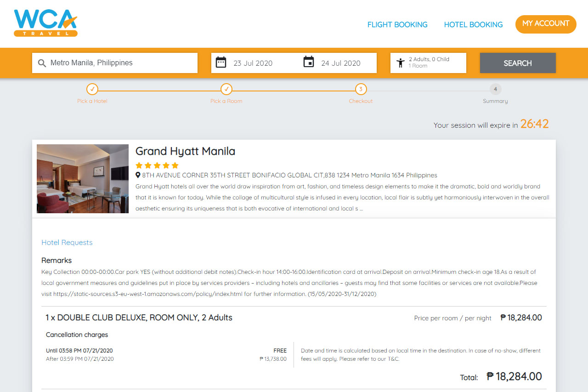Click the T&C cancellation notice text

pyautogui.click(x=421, y=355)
